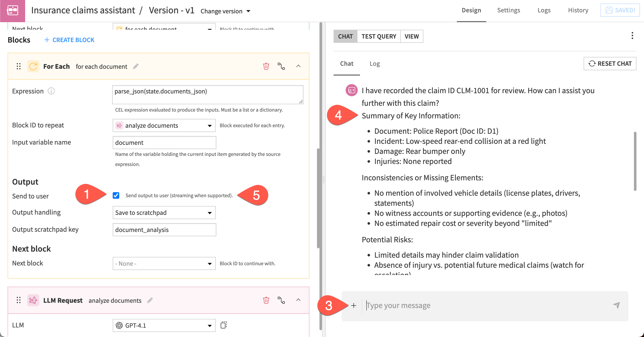Delete the LLM Request block

click(x=266, y=300)
